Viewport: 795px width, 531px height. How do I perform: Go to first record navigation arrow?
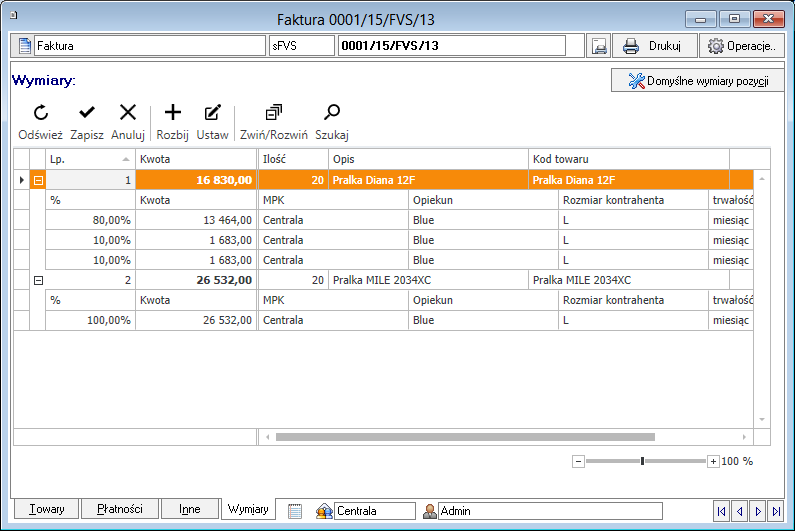pos(721,511)
